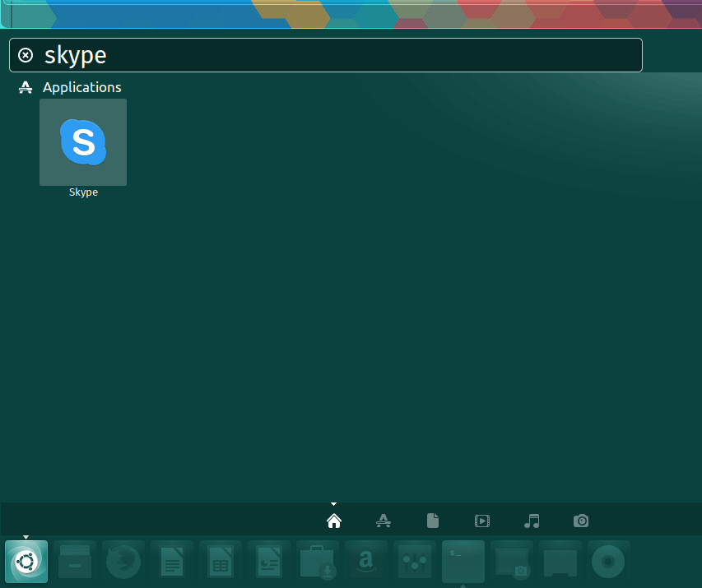Collapse the Applications category header
The width and height of the screenshot is (702, 588).
[70, 87]
